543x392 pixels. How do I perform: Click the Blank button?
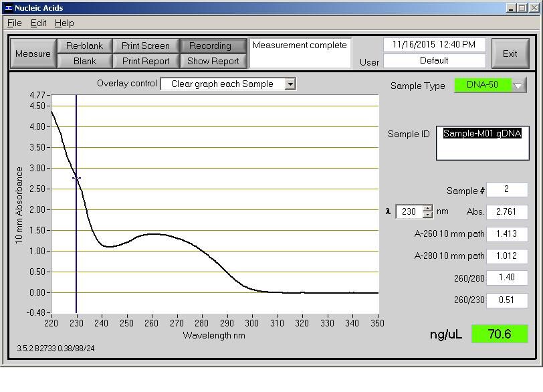(x=84, y=61)
